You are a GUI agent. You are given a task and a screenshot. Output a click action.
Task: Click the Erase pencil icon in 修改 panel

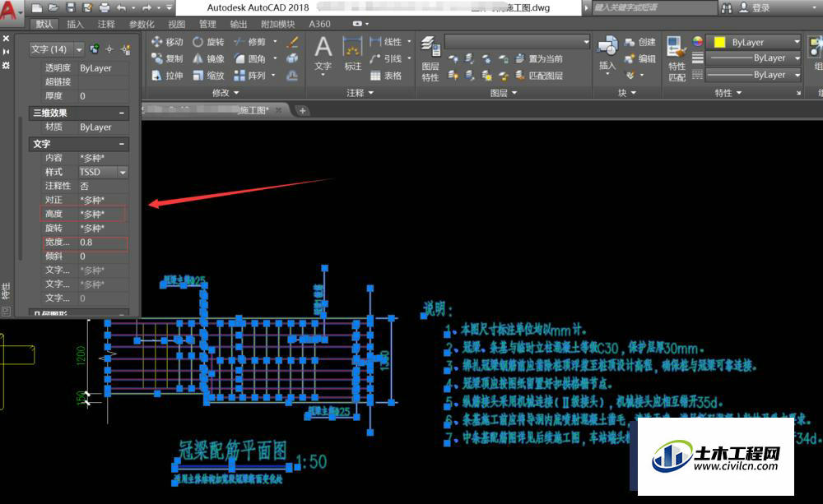coord(292,42)
